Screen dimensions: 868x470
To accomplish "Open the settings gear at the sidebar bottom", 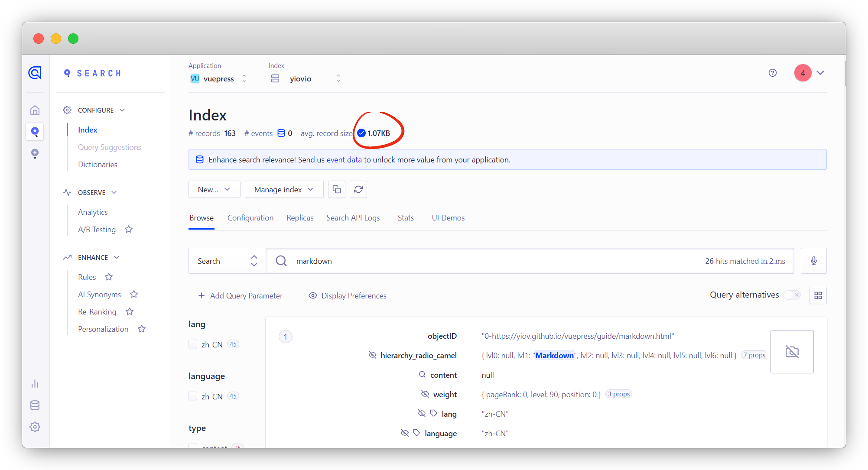I will (x=35, y=427).
